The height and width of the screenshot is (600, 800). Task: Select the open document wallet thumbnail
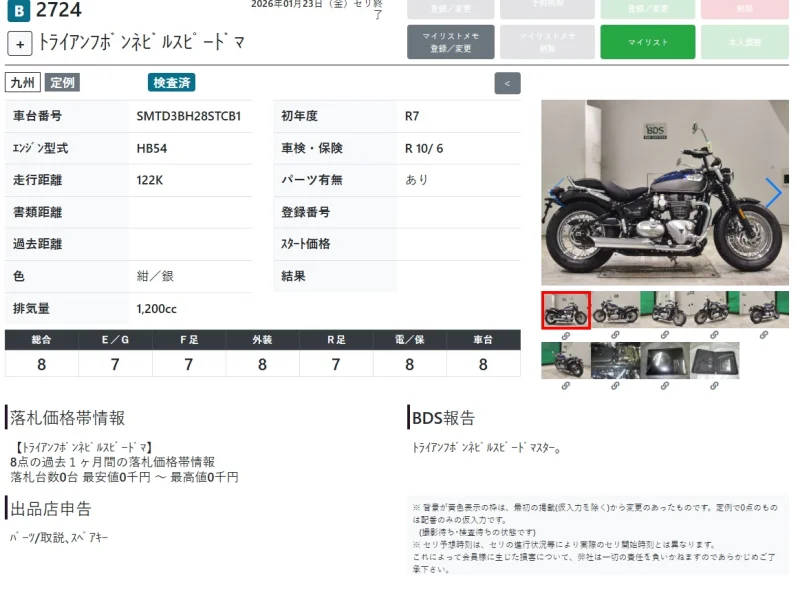click(x=714, y=361)
